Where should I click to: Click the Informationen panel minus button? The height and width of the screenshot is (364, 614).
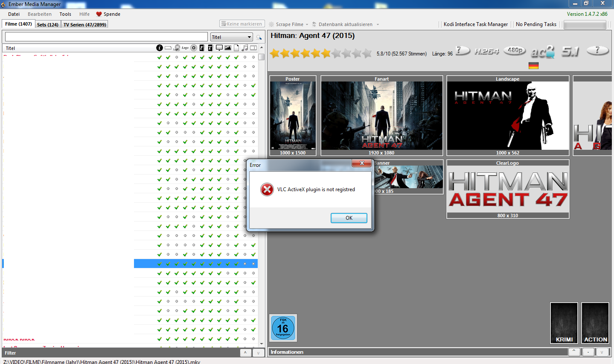pos(588,352)
